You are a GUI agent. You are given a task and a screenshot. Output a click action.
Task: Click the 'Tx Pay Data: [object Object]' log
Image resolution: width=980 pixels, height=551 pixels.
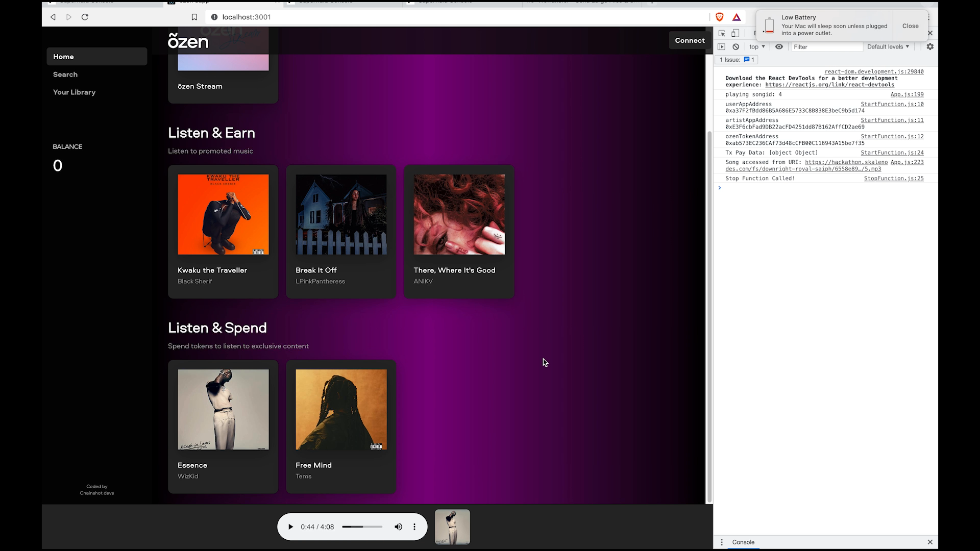pyautogui.click(x=771, y=153)
